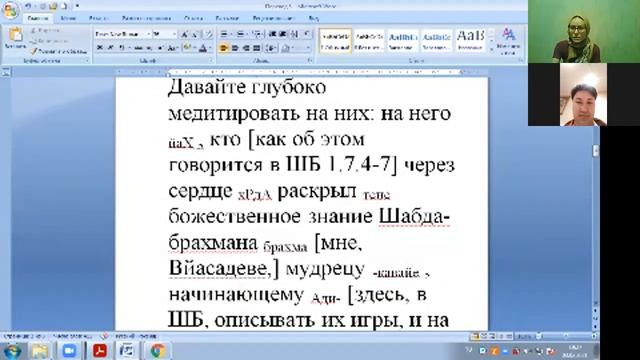
Task: Click the Change Styles button
Action: click(x=508, y=41)
